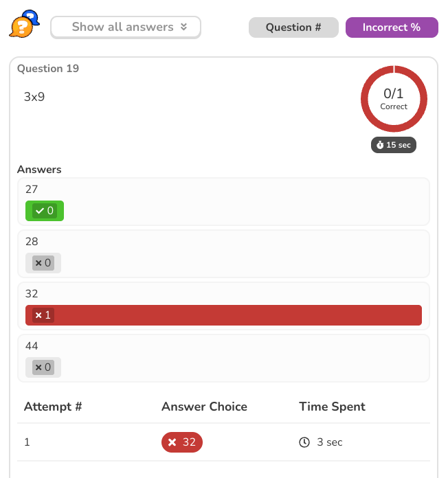The width and height of the screenshot is (448, 478).
Task: Click the gray X badge under 44
Action: [x=43, y=367]
